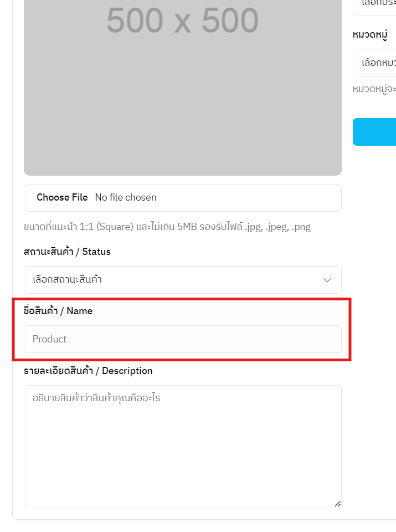Click the ชื่อสินค้า / Name label text
This screenshot has height=532, width=396.
[57, 311]
